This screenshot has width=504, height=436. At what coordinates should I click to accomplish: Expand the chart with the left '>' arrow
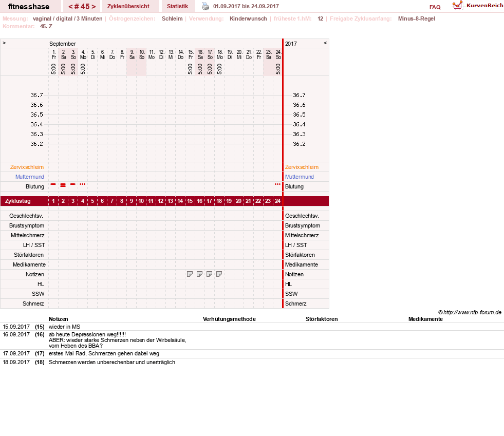click(4, 43)
